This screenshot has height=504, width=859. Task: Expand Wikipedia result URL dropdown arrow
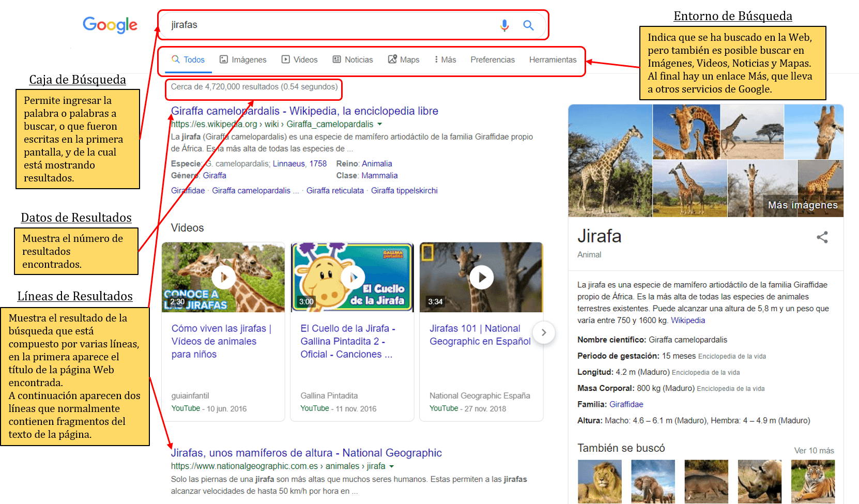click(380, 124)
